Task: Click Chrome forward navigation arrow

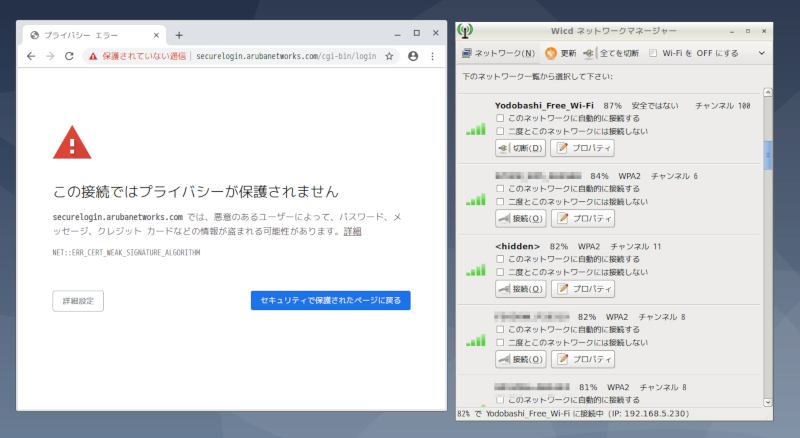Action: [x=50, y=56]
